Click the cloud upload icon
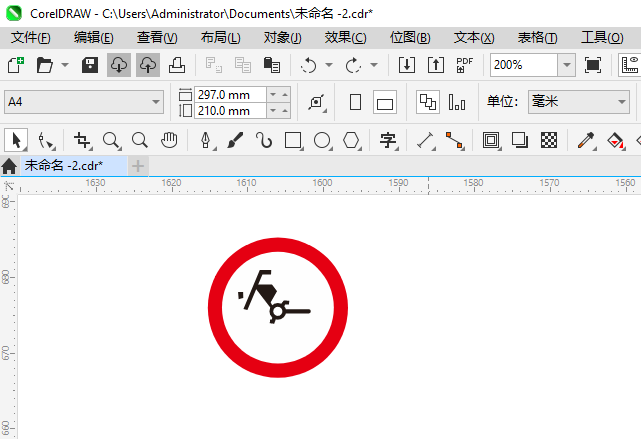 click(x=148, y=65)
